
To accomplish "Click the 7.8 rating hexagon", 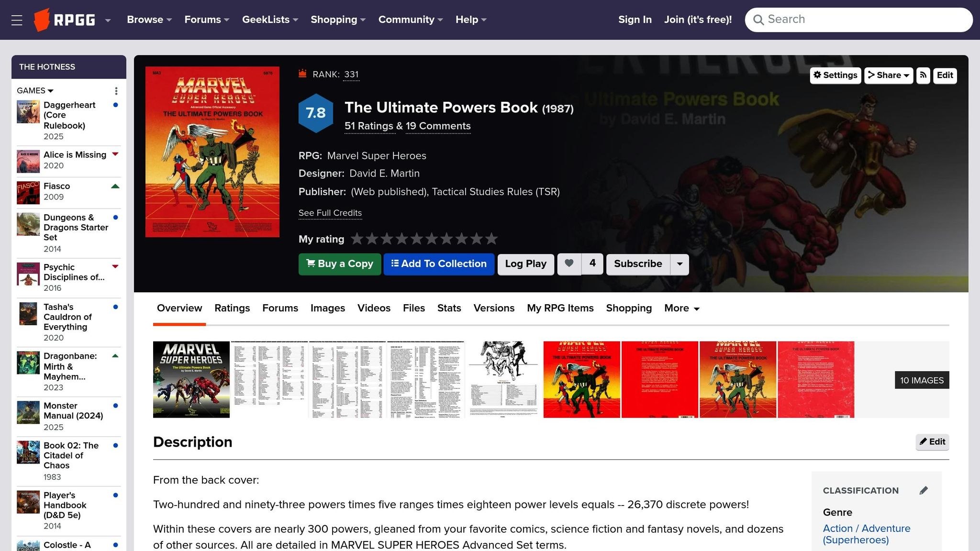I will click(315, 113).
